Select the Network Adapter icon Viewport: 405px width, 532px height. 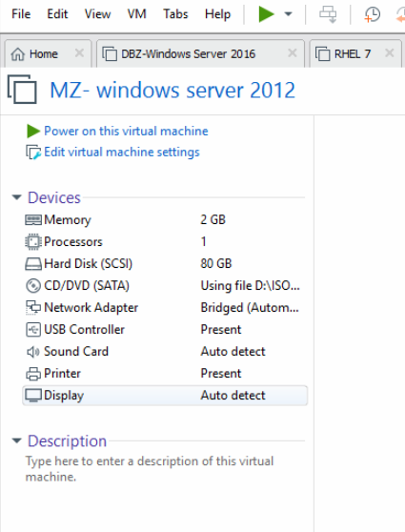point(33,308)
